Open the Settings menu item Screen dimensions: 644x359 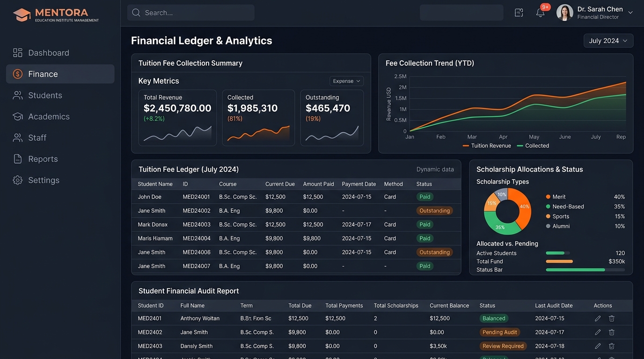[x=60, y=180]
